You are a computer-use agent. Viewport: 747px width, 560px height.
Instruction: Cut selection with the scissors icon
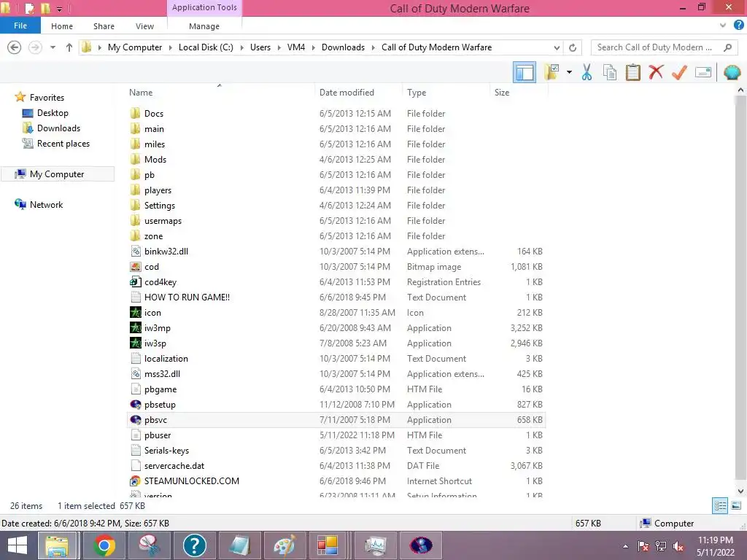pos(587,72)
